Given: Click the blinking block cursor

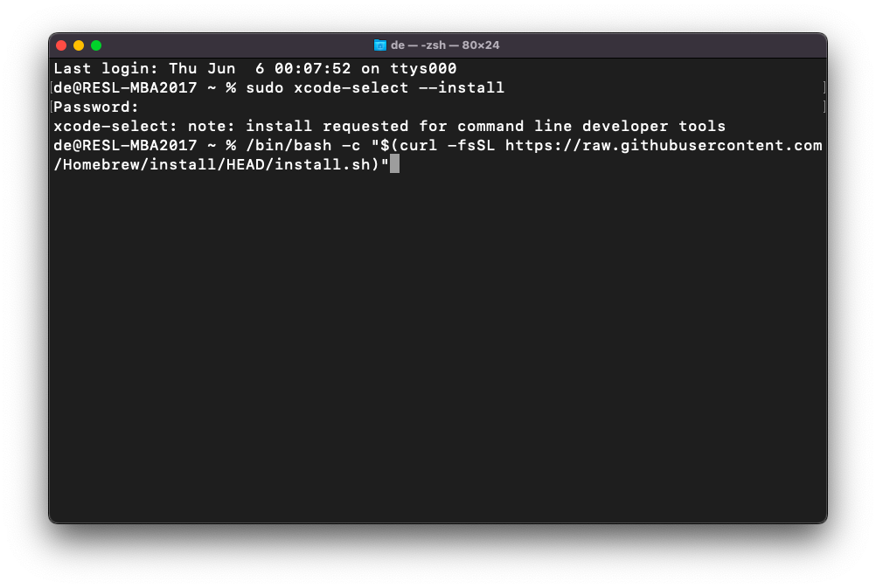Looking at the screenshot, I should point(396,164).
